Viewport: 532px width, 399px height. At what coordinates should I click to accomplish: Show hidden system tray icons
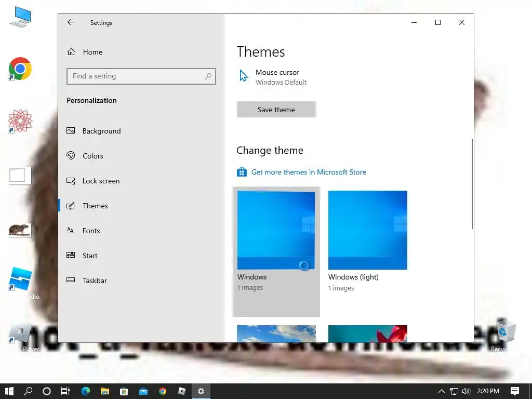coord(442,391)
